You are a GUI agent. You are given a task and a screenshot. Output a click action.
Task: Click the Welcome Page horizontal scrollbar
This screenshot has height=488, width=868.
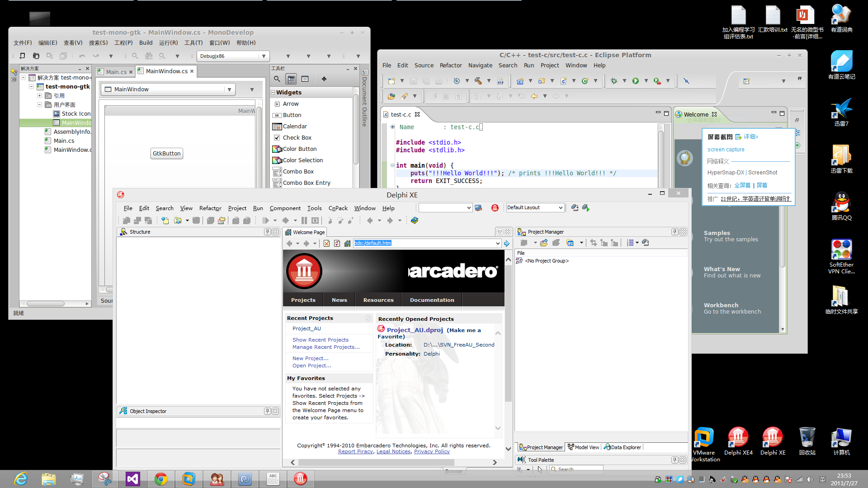point(376,462)
